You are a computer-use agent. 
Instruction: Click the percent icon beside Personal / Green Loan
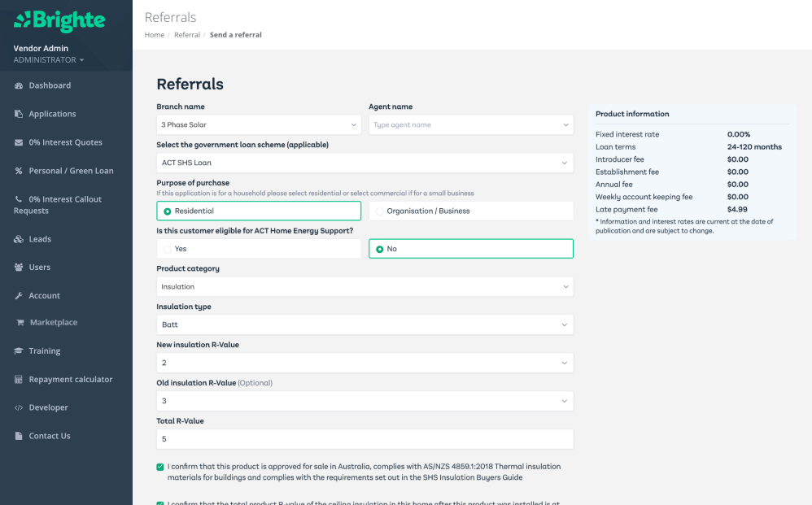pos(19,171)
